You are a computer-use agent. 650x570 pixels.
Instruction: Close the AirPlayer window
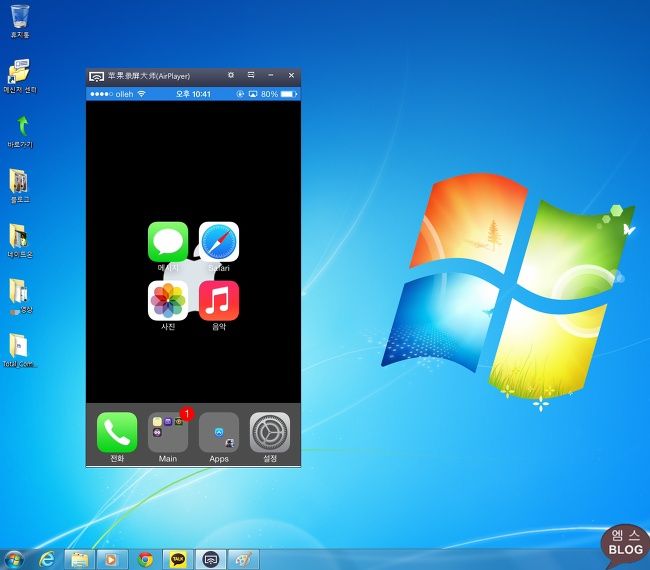291,75
